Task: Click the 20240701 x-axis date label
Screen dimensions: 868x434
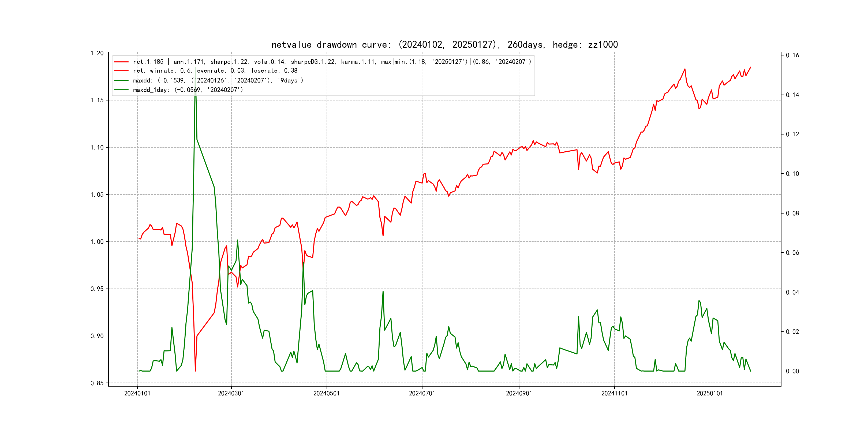Action: click(422, 394)
